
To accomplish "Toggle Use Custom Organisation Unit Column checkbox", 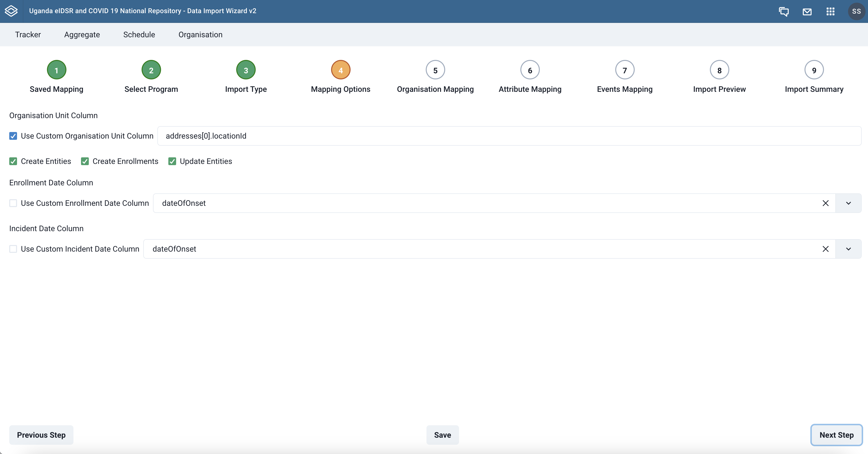I will 13,136.
